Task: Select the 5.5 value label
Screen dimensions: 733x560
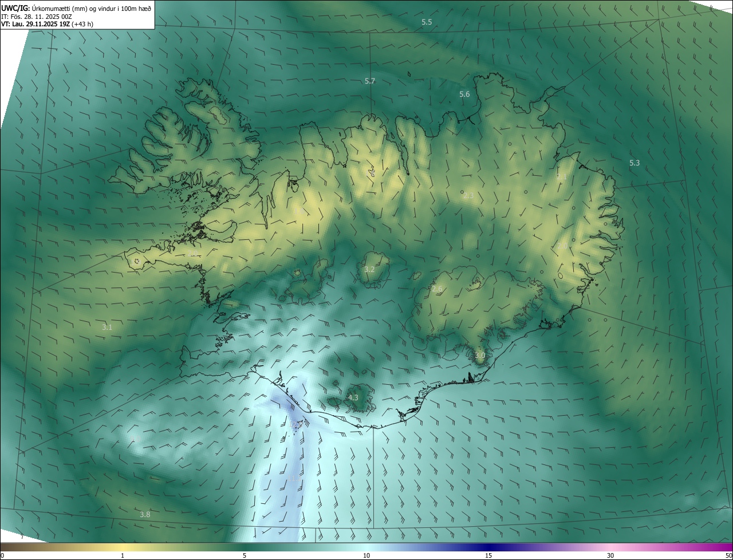Action: (x=427, y=22)
